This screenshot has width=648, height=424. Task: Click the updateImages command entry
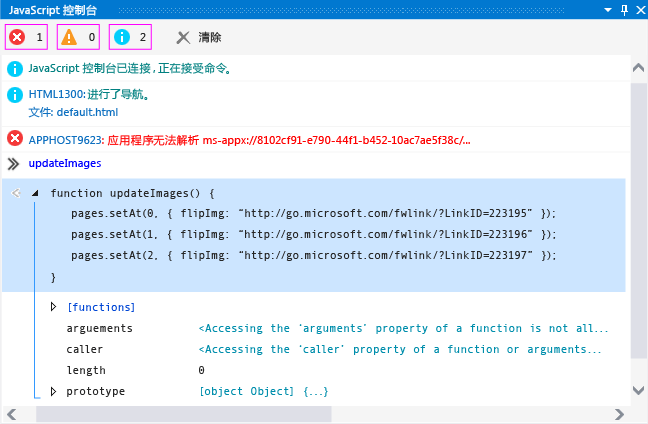(65, 163)
